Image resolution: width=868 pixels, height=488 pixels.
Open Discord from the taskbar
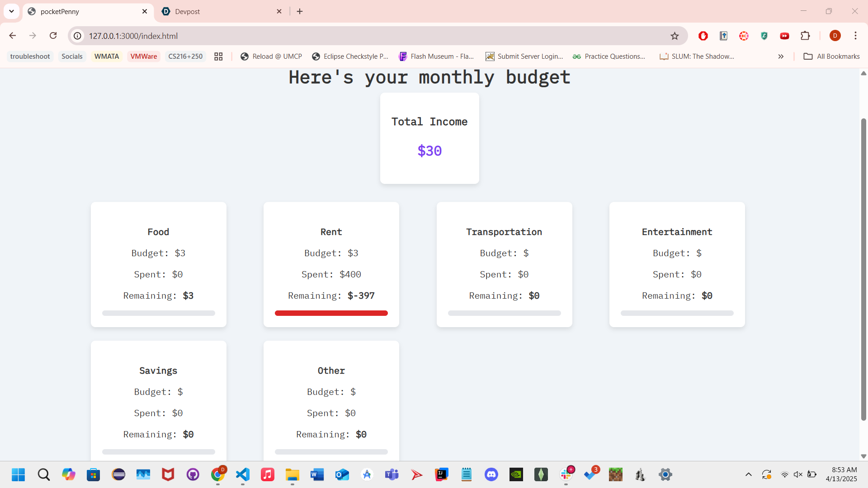491,474
